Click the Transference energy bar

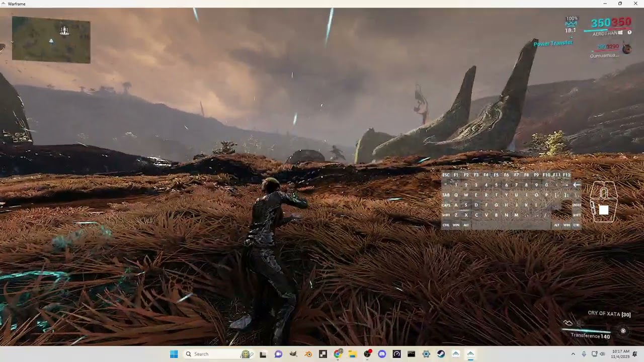point(586,331)
